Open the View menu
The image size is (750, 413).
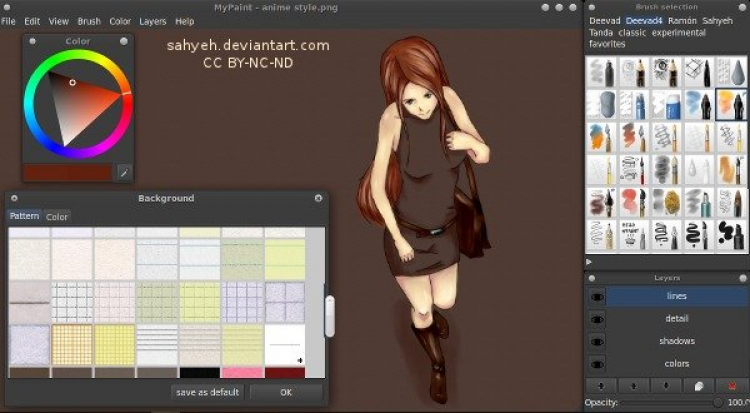(x=59, y=22)
